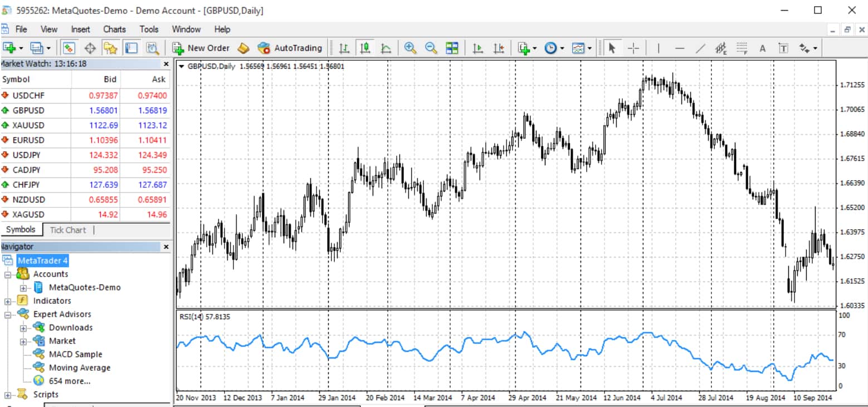
Task: Expand the Scripts node in Navigator
Action: click(x=8, y=395)
